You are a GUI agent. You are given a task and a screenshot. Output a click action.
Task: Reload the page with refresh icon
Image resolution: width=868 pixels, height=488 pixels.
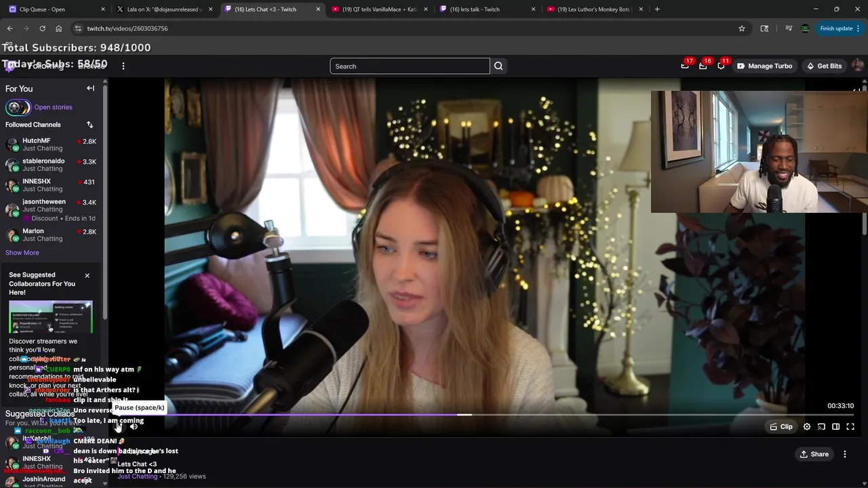(42, 28)
